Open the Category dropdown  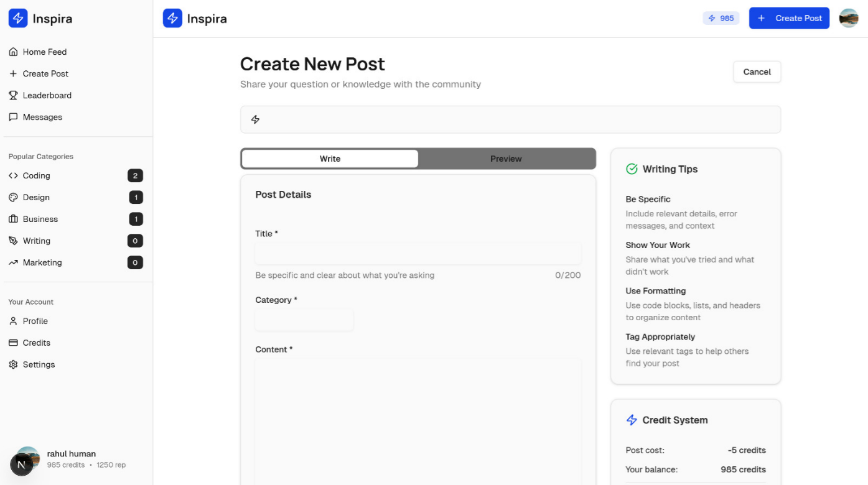(x=304, y=320)
